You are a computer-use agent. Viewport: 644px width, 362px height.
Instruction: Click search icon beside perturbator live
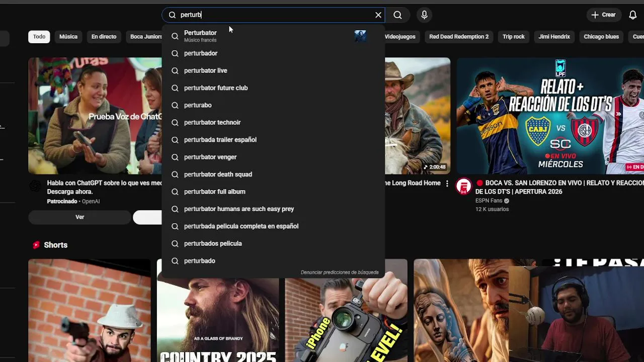(175, 70)
